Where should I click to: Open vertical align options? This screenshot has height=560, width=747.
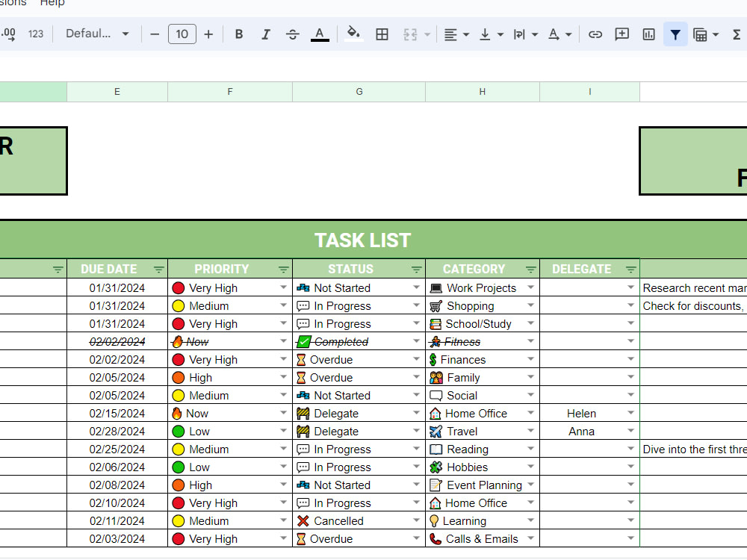491,34
